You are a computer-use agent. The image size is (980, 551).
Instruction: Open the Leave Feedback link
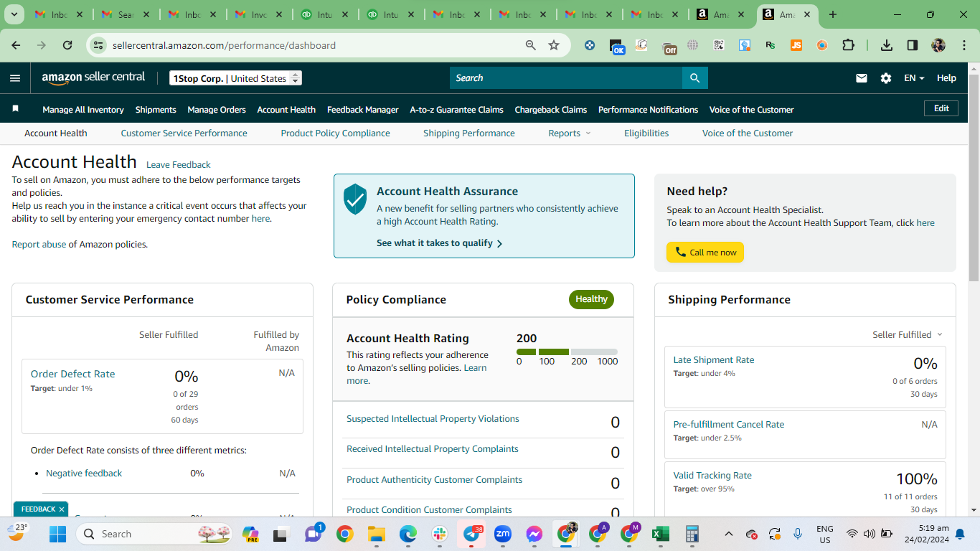pos(179,165)
